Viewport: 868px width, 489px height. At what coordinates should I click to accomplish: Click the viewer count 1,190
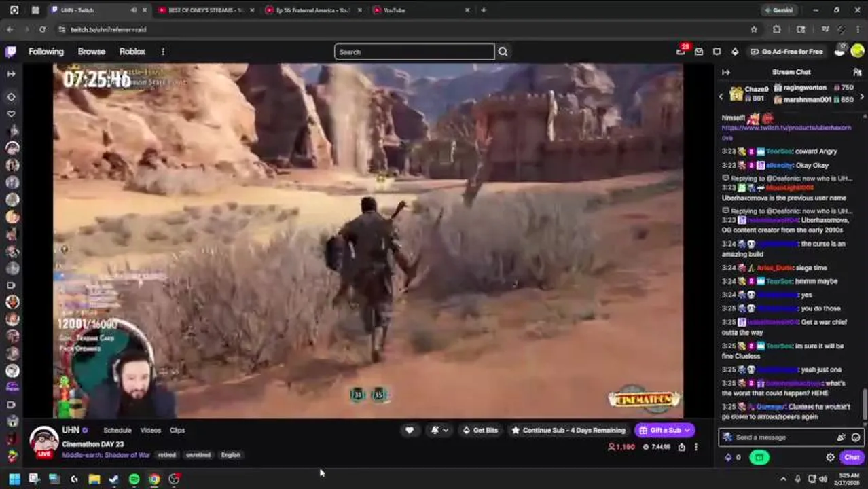[x=621, y=447]
